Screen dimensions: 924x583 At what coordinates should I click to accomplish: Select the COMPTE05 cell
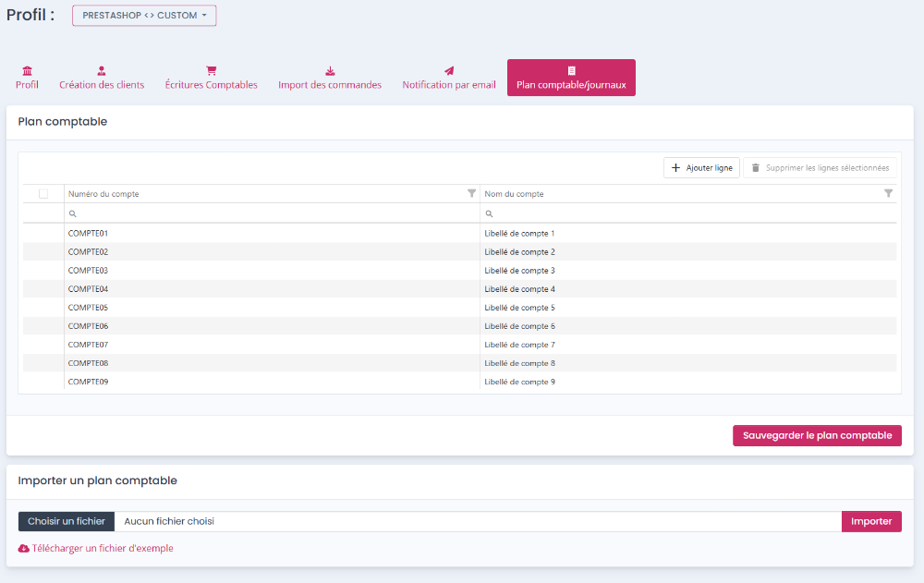coord(273,308)
